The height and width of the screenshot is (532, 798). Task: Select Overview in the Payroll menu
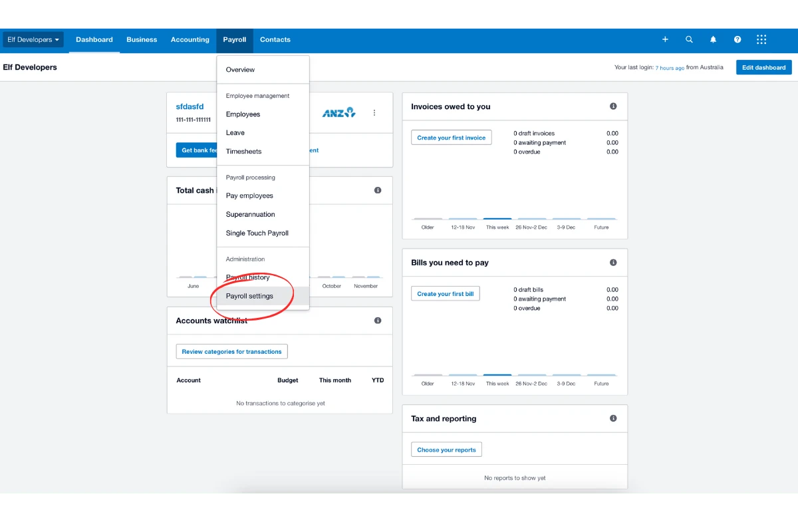(263, 70)
